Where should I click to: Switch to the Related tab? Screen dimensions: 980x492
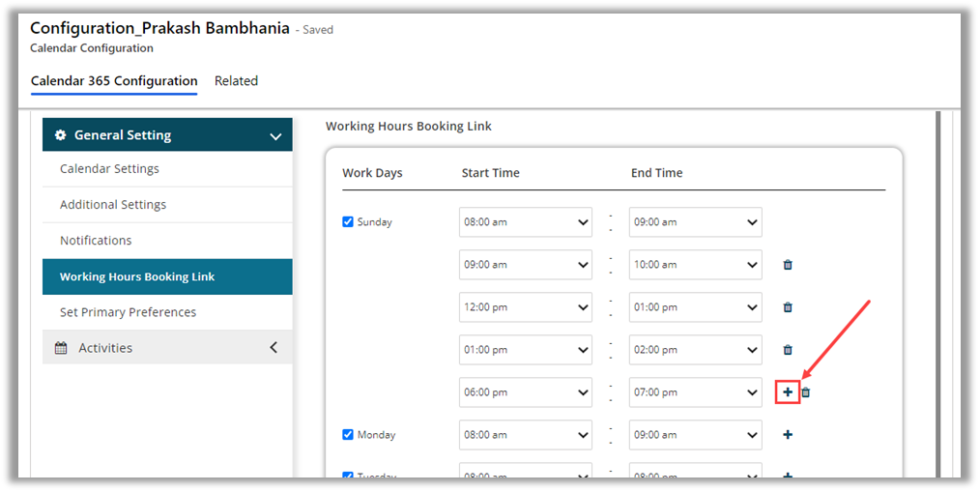[x=236, y=81]
